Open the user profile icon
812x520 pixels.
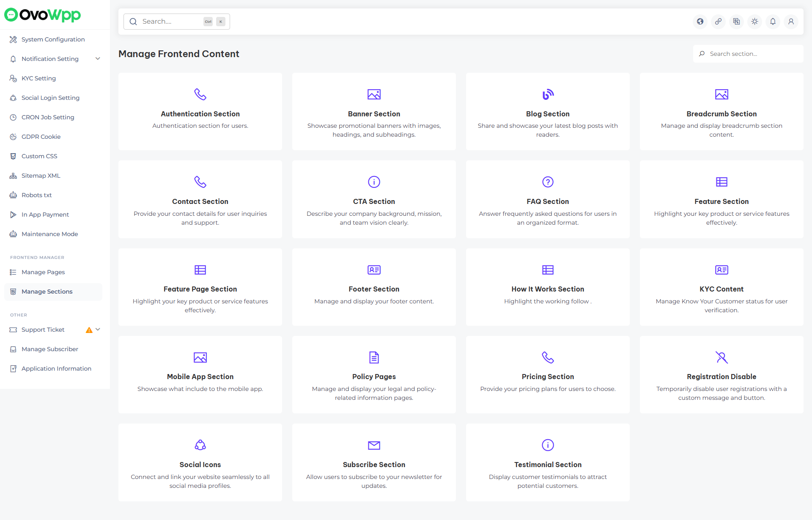tap(791, 22)
